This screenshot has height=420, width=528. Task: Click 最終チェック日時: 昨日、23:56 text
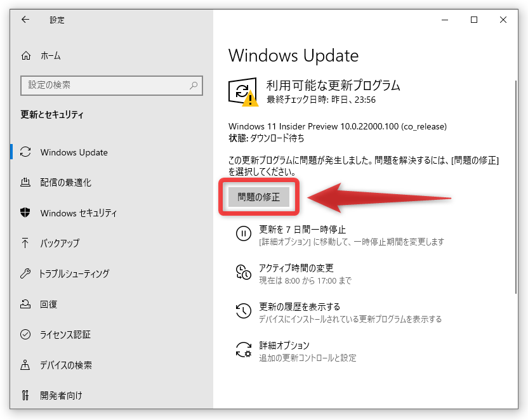click(x=321, y=100)
